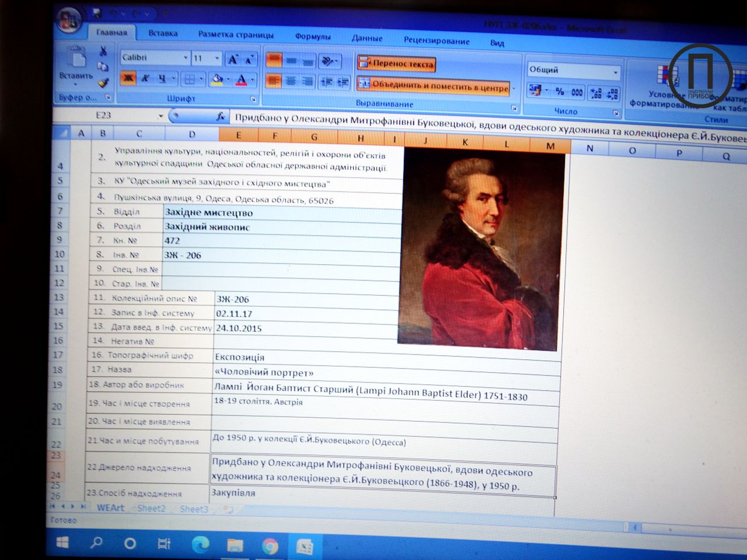The height and width of the screenshot is (560, 747).
Task: Open the Рецензирование ribbon tab
Action: [x=437, y=40]
